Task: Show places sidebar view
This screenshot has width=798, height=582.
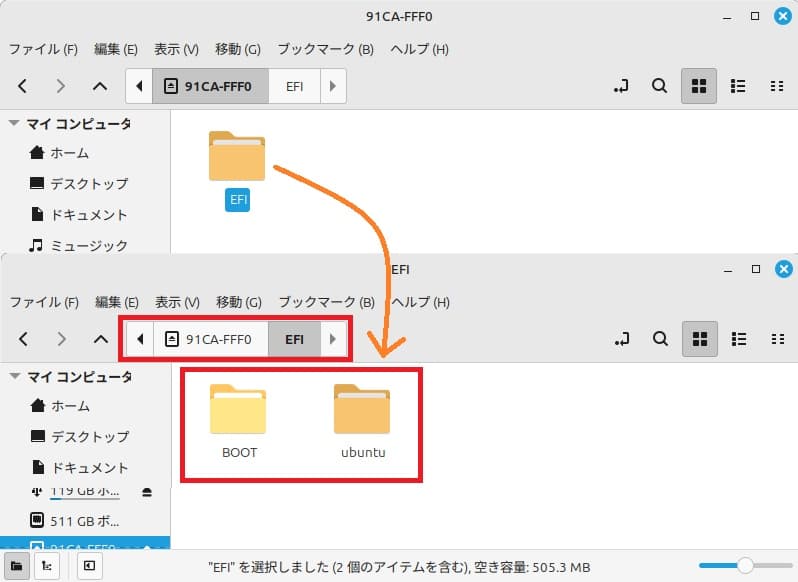Action: (x=16, y=566)
